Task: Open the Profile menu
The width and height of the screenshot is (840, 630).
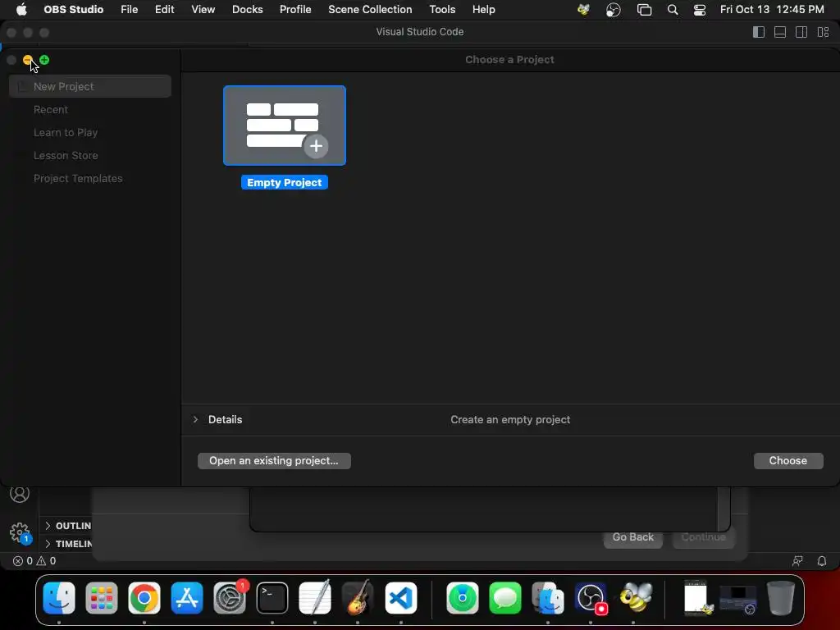Action: coord(295,10)
